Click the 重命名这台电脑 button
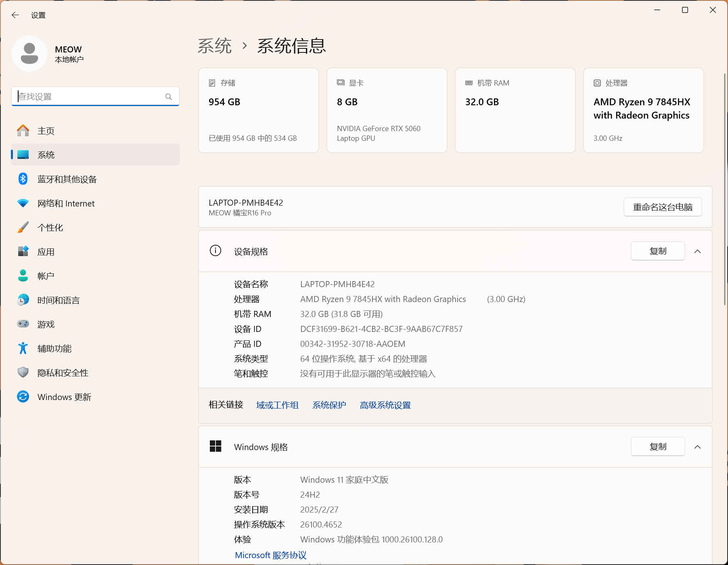The width and height of the screenshot is (728, 565). 662,207
